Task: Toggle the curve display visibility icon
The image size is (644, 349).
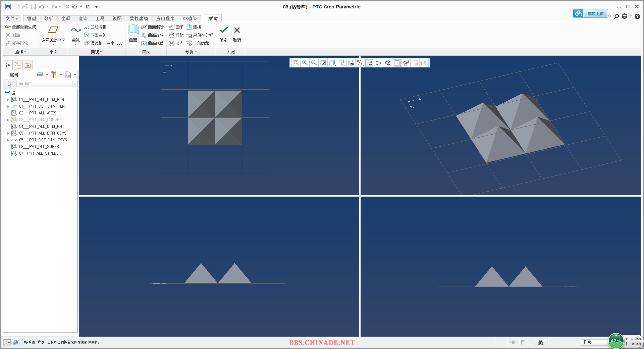Action: pyautogui.click(x=387, y=63)
